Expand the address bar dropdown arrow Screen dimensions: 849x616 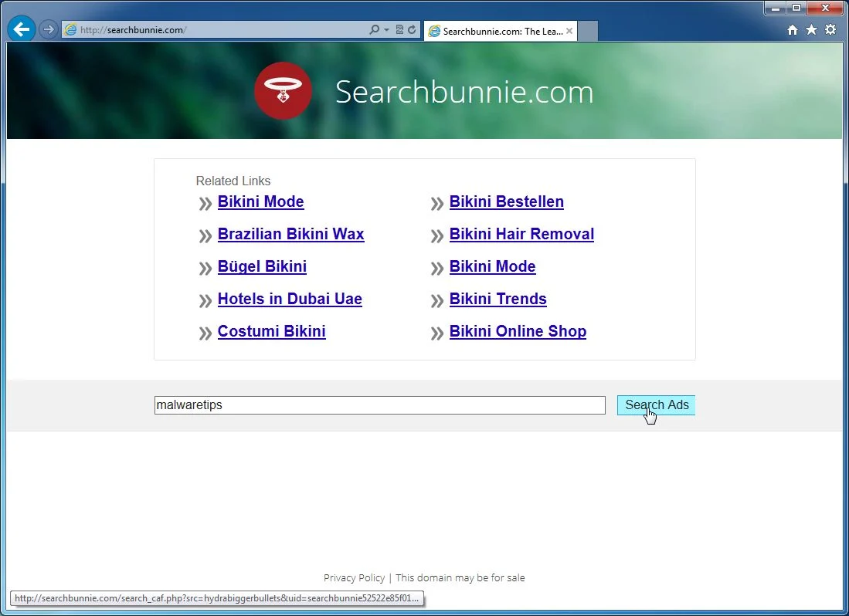(386, 30)
